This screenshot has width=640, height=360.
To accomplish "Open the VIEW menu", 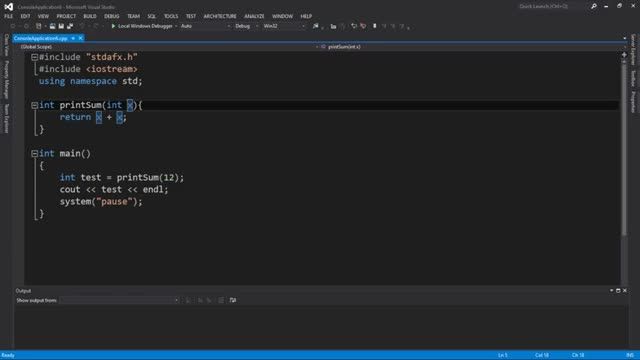I will coord(43,16).
